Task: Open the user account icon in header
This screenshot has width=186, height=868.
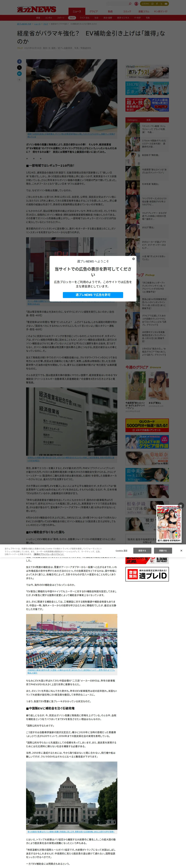Action: click(136, 4)
